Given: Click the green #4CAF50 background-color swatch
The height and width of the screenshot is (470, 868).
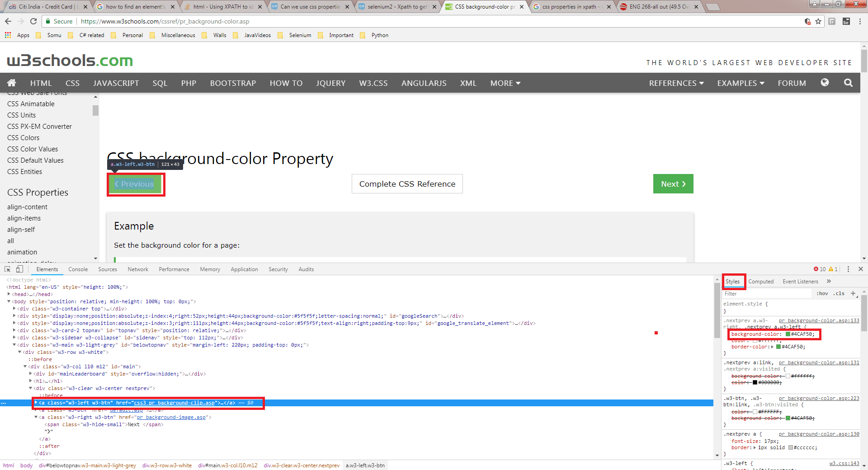Looking at the screenshot, I should point(787,334).
